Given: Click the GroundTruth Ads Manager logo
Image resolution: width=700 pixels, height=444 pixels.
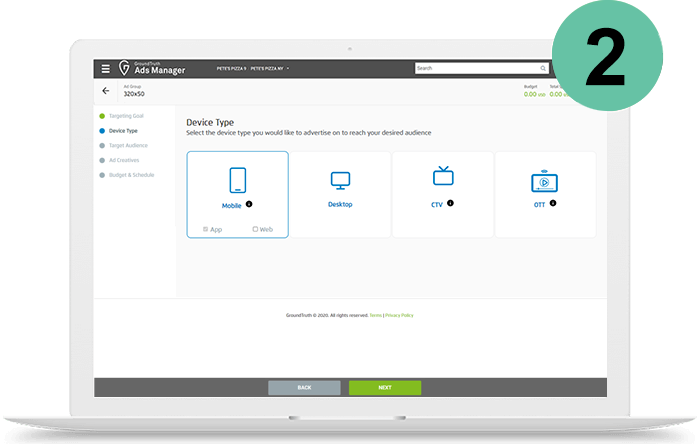Looking at the screenshot, I should [x=152, y=68].
